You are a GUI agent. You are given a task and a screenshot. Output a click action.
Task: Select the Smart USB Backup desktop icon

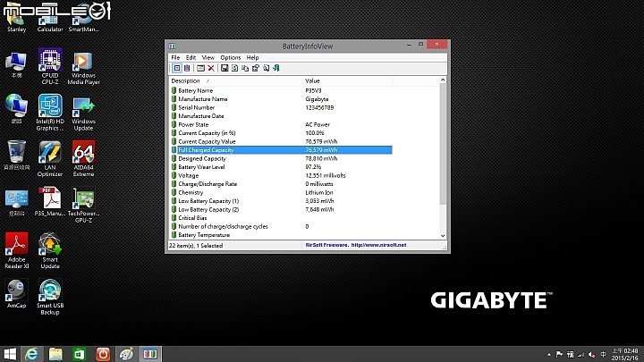pos(50,297)
